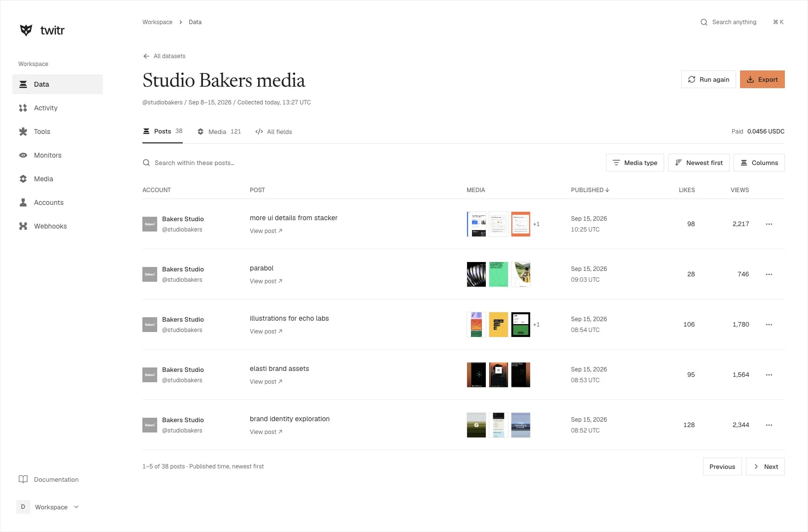The height and width of the screenshot is (532, 808).
Task: Open the Documentation book icon
Action: [x=23, y=479]
